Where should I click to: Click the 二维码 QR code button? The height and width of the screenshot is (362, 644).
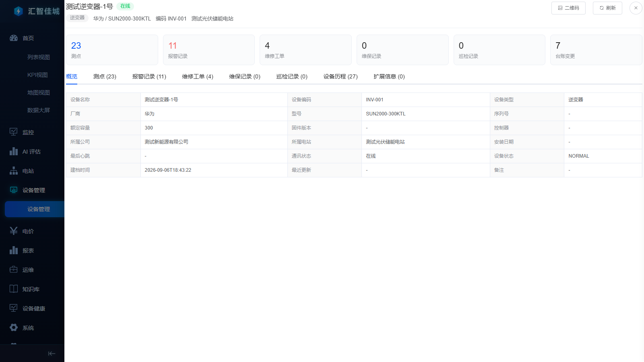[568, 8]
